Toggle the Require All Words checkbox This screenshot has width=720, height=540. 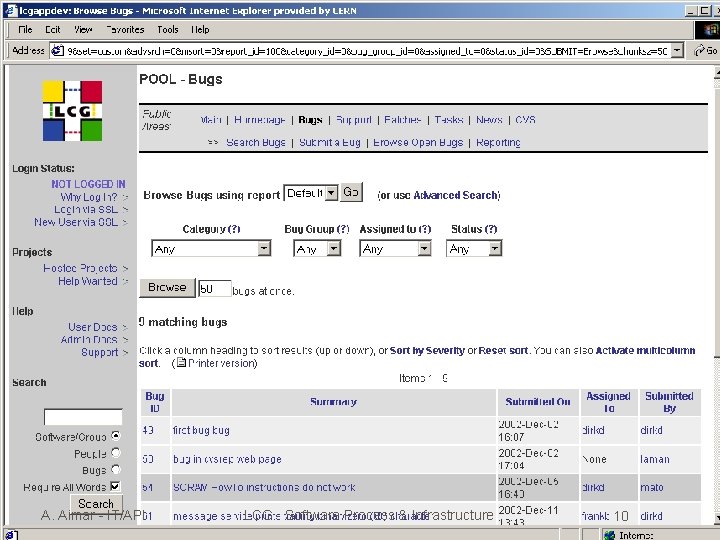coord(115,486)
